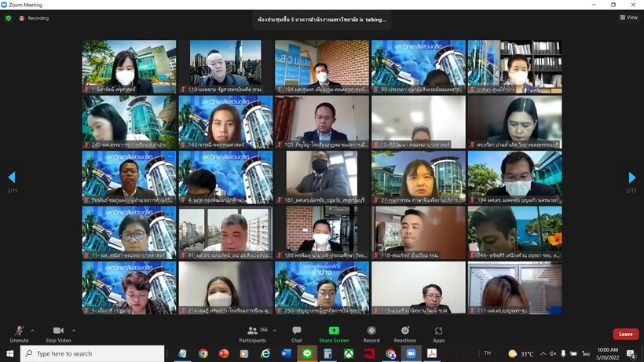This screenshot has height=362, width=644.
Task: Expand audio options arrow beside Unmute
Action: pos(32,331)
